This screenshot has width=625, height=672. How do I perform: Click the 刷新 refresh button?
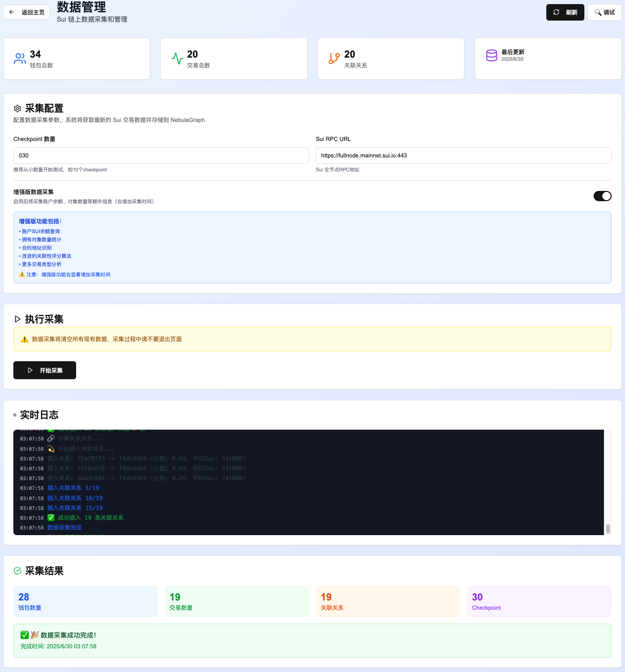565,12
